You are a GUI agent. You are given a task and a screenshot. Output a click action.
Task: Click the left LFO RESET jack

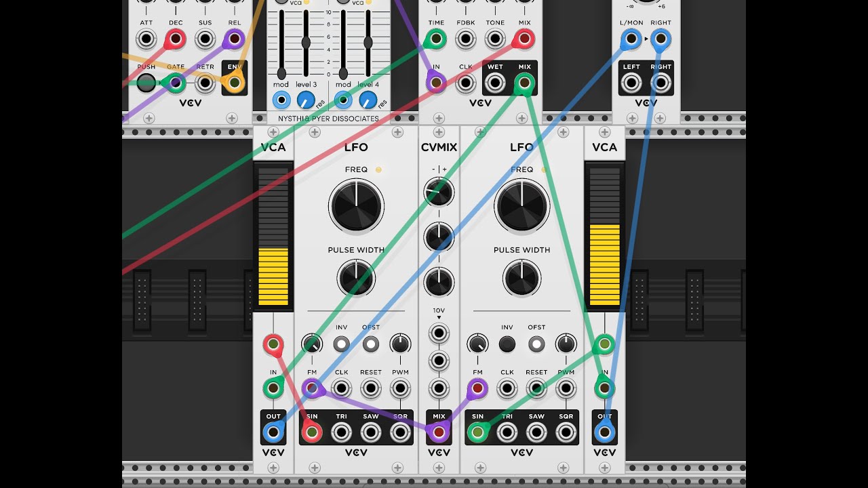click(371, 388)
